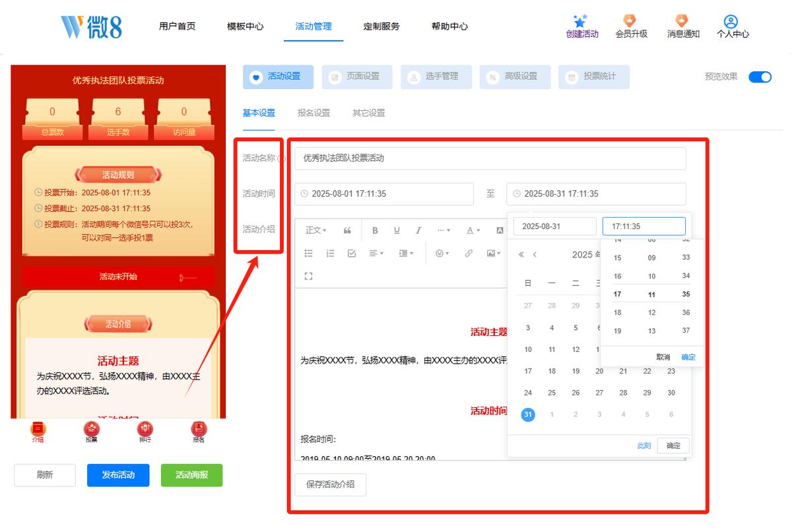
Task: Click 取消 in the time picker
Action: 663,357
